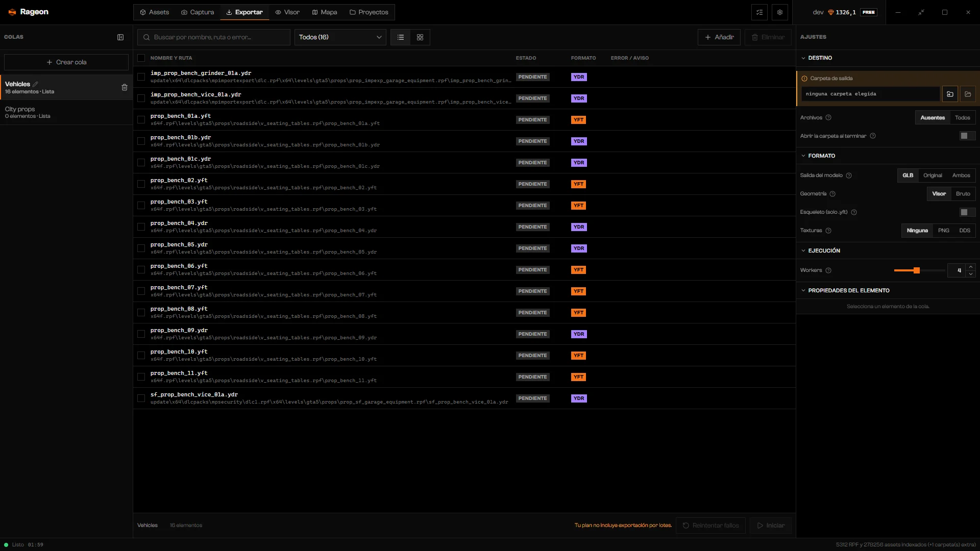Click the Rageon logo icon
This screenshot has width=980, height=551.
tap(12, 12)
